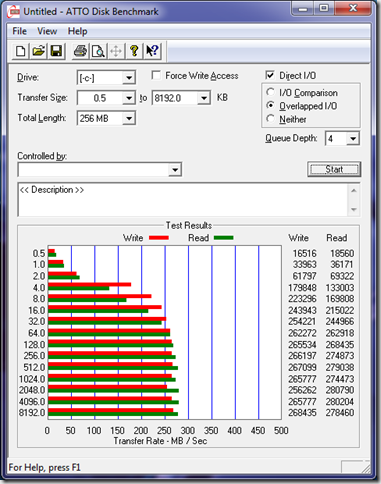Click the Transfer Rate - MB / Sec label
The image size is (381, 484).
(160, 441)
